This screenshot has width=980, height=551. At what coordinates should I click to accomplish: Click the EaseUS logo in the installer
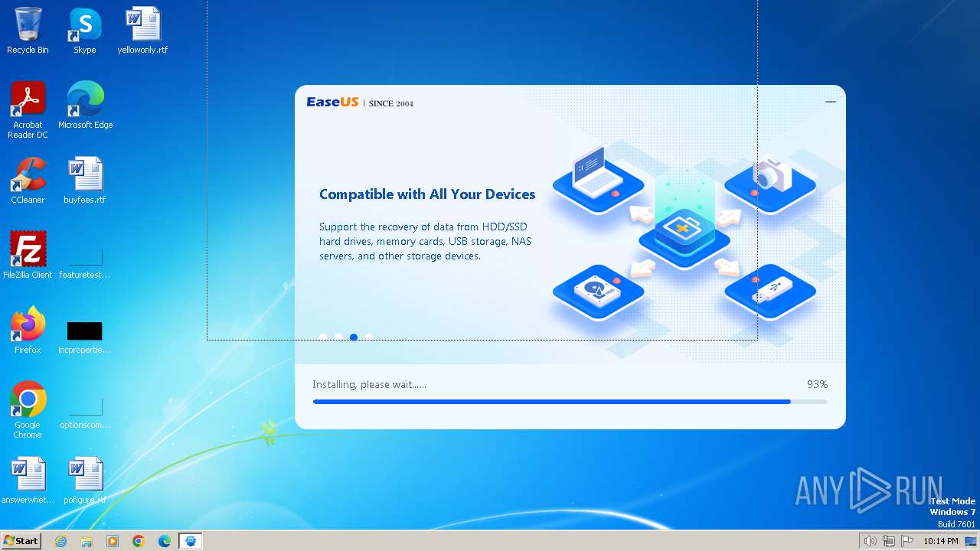tap(332, 102)
